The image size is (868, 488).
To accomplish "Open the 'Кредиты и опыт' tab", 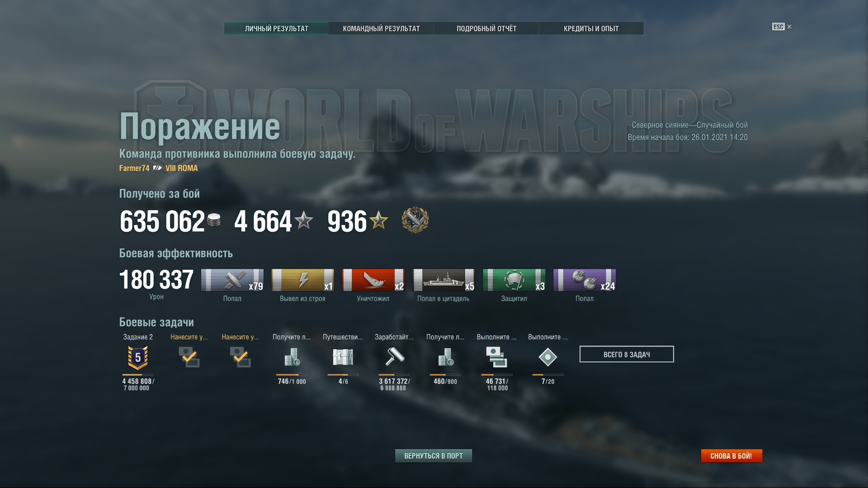I will (x=591, y=28).
